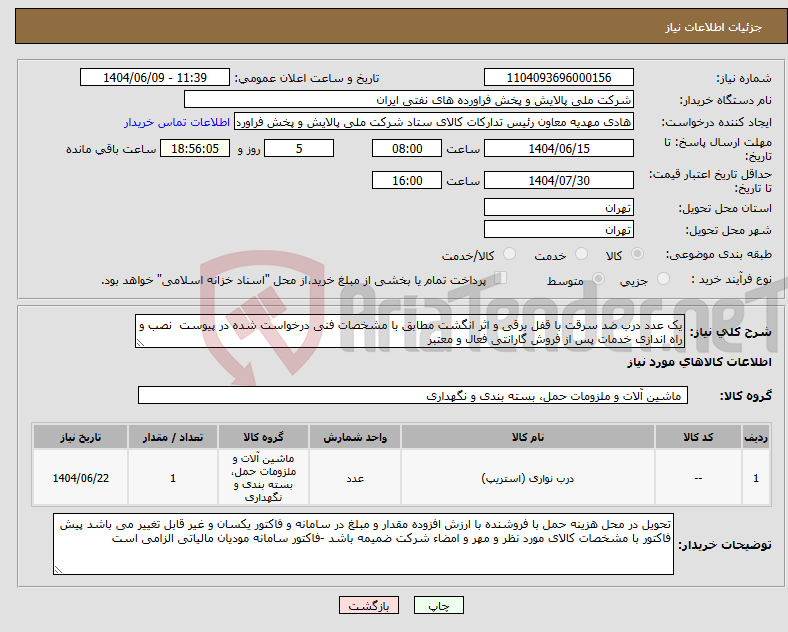The image size is (788, 632).
Task: Toggle the Islamic treasury payment checkbox
Action: pos(501,278)
